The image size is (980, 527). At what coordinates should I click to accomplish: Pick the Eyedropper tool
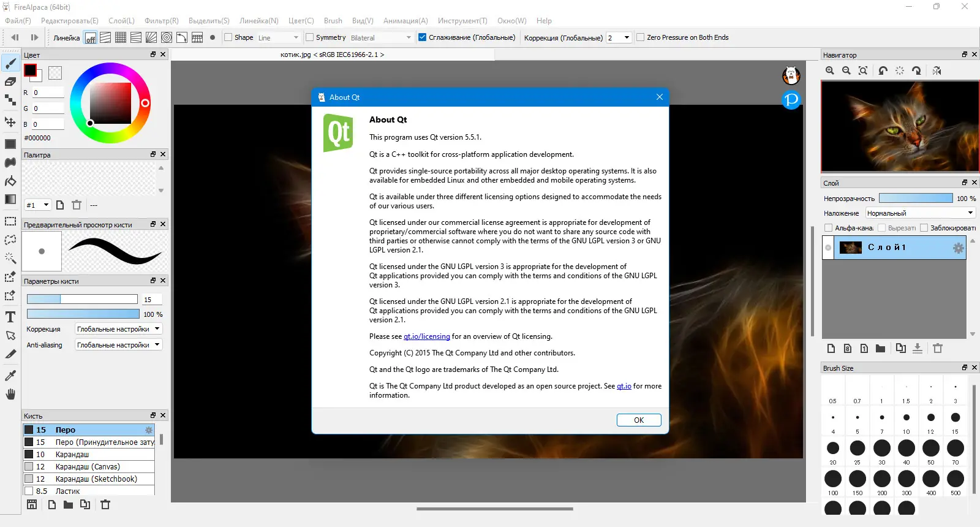pos(10,375)
